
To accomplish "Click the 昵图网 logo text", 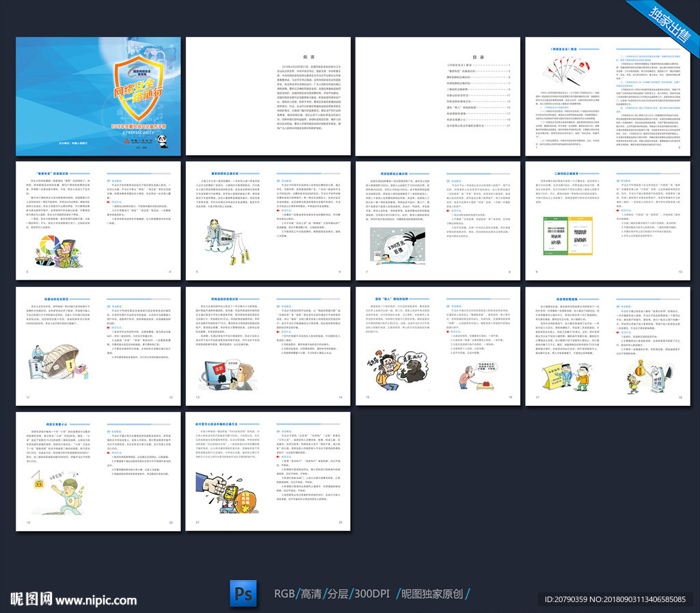I will click(31, 599).
